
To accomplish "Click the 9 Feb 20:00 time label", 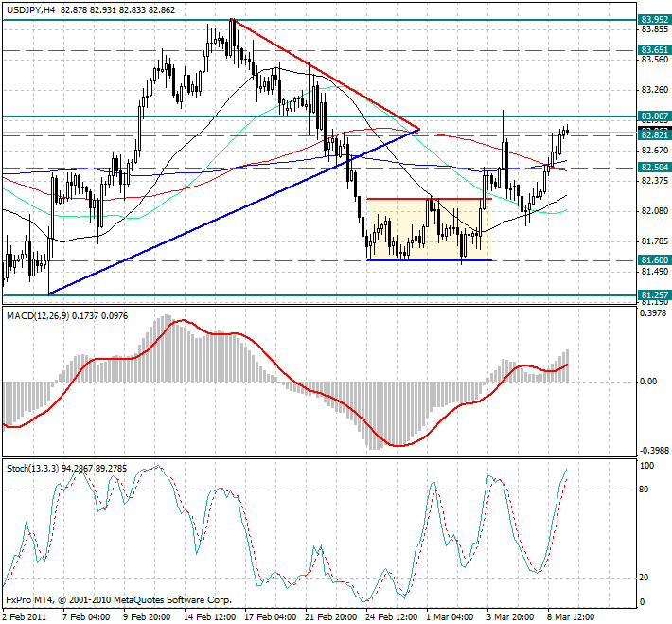I will pos(147,617).
